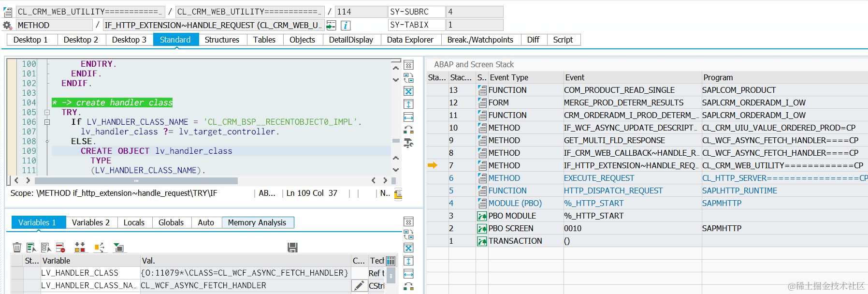Open the Break./Watchpoints tab
The height and width of the screenshot is (294, 868).
[480, 40]
